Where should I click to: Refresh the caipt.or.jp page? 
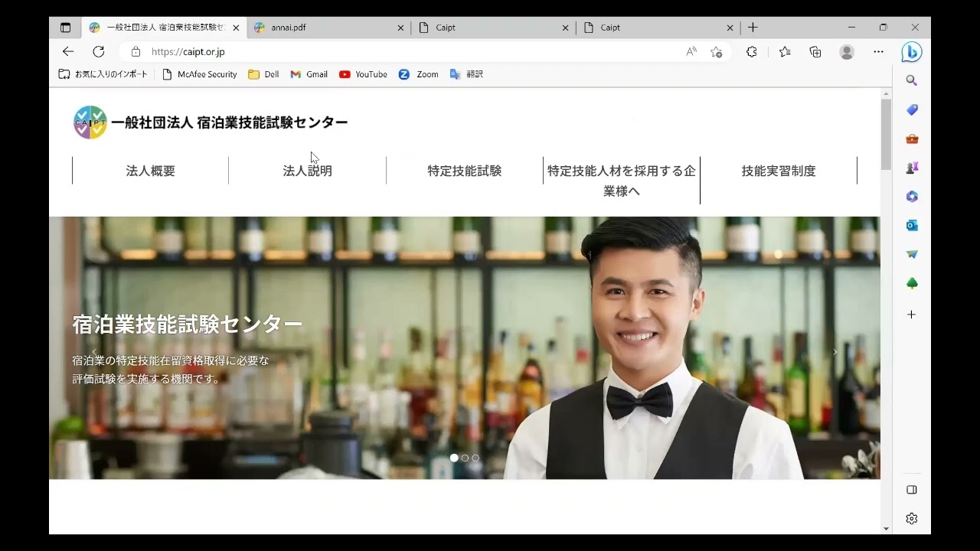99,51
